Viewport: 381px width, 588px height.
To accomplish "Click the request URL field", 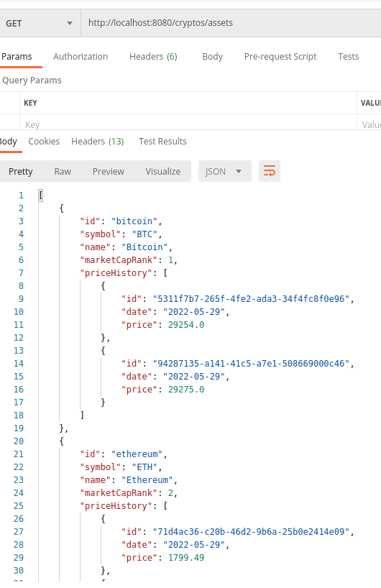I will click(x=231, y=23).
